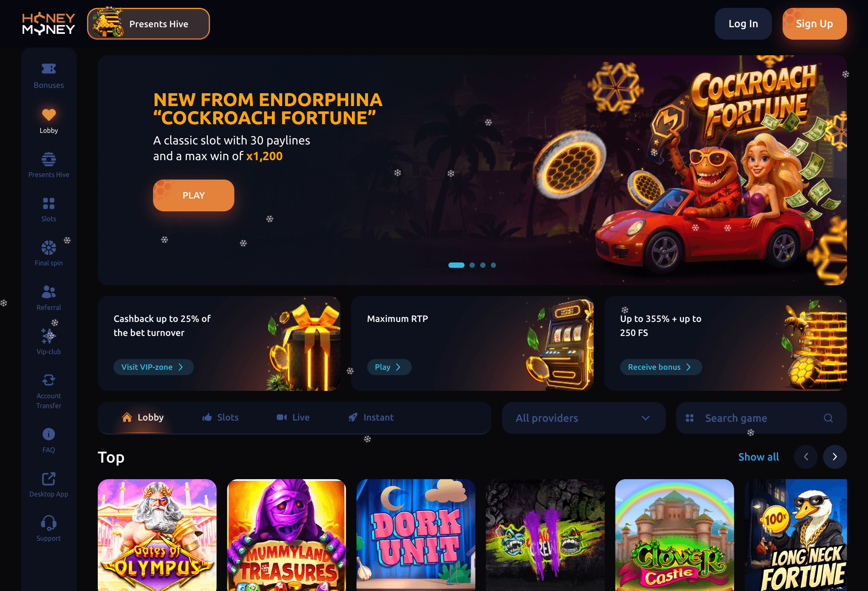This screenshot has width=868, height=591.
Task: Contact Support via headset icon
Action: 49,523
